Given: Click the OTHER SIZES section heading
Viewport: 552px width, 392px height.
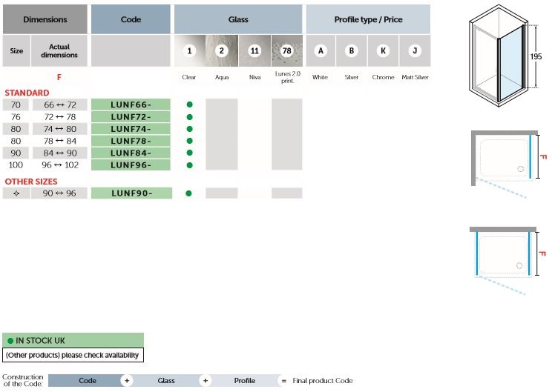Looking at the screenshot, I should pyautogui.click(x=31, y=182).
